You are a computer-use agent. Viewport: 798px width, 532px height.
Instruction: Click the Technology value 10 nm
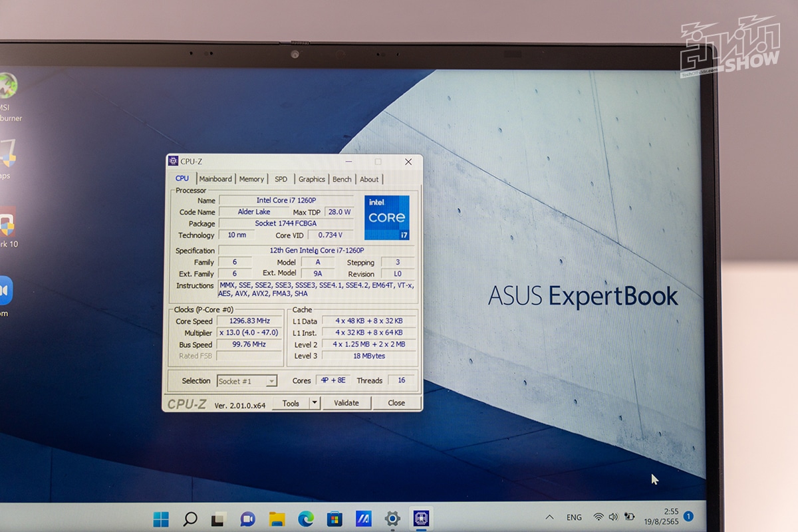click(x=237, y=235)
